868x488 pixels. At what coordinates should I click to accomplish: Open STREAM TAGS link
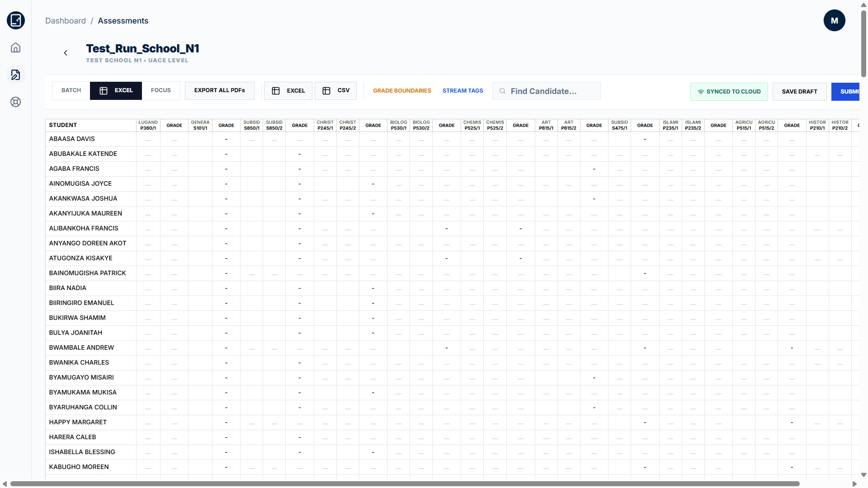point(462,91)
